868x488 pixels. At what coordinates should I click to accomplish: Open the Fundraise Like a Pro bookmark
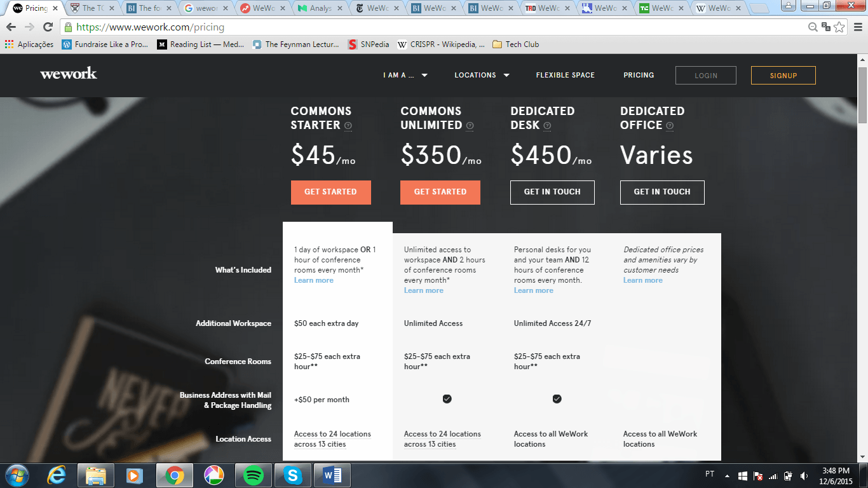click(105, 44)
